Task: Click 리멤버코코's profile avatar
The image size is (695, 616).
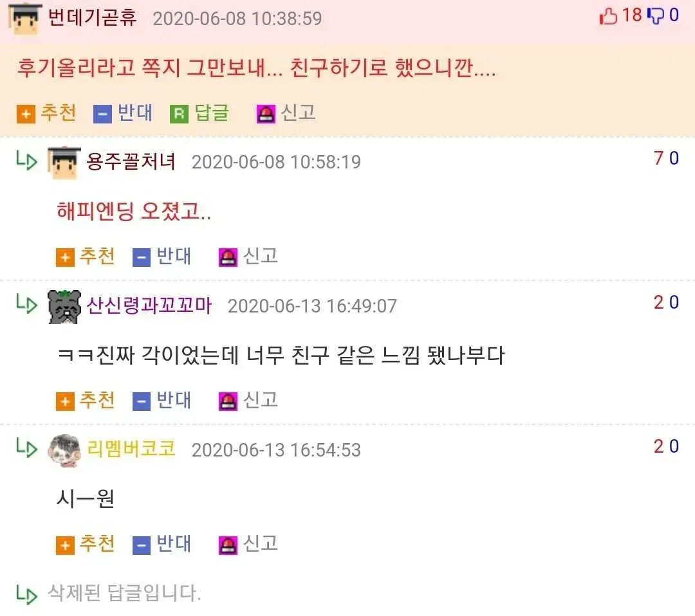Action: 64,450
